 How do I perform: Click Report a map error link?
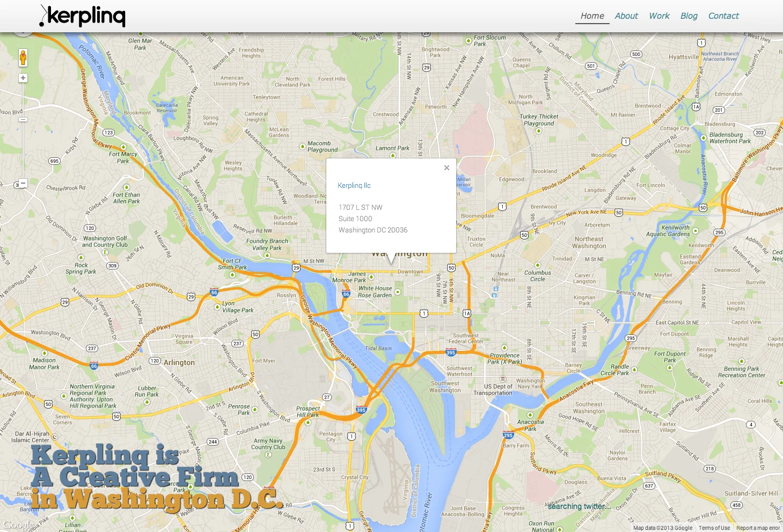coord(758,528)
